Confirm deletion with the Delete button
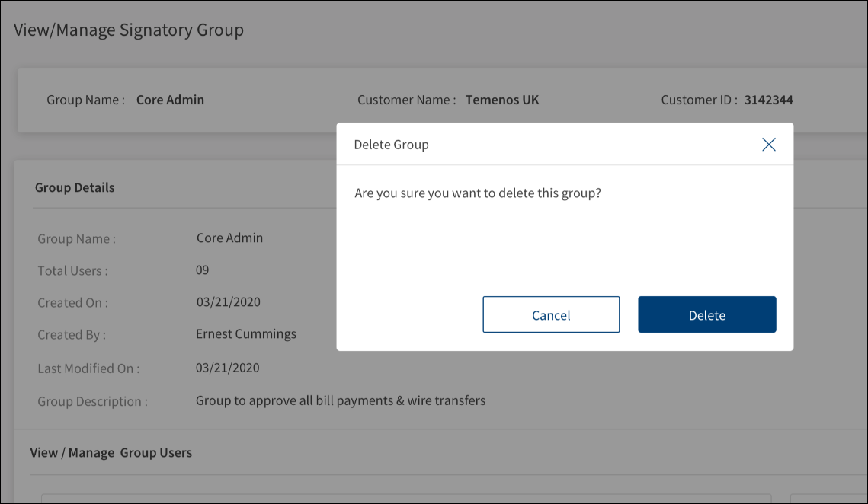 point(706,315)
